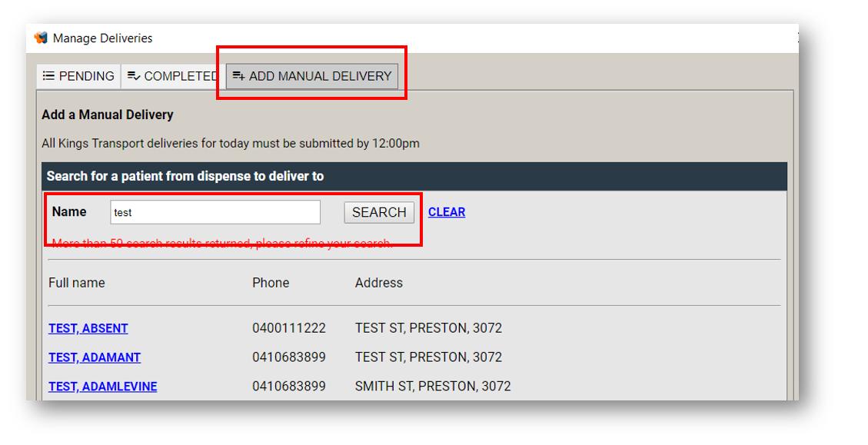The width and height of the screenshot is (868, 445).
Task: Click phone number 0400111222
Action: pyautogui.click(x=289, y=328)
